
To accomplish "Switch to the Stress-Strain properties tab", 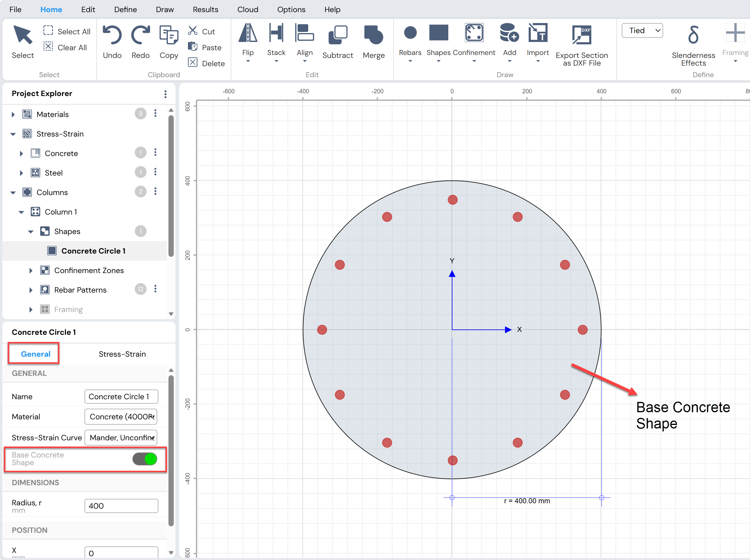I will coord(122,354).
